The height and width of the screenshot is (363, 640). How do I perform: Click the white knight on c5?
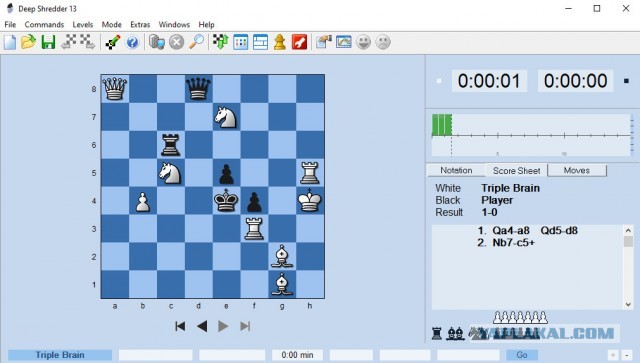(x=171, y=173)
